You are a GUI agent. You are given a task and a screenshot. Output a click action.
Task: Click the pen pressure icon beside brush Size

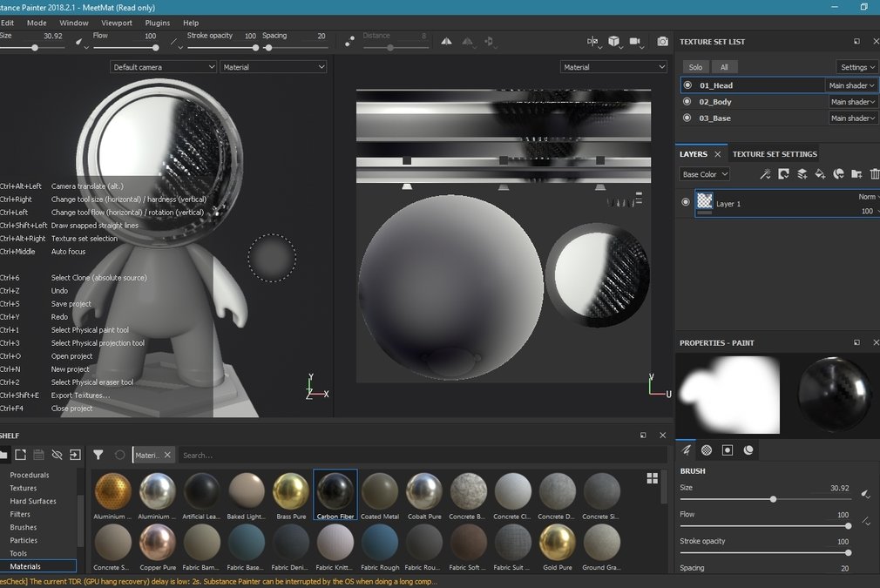tap(866, 494)
